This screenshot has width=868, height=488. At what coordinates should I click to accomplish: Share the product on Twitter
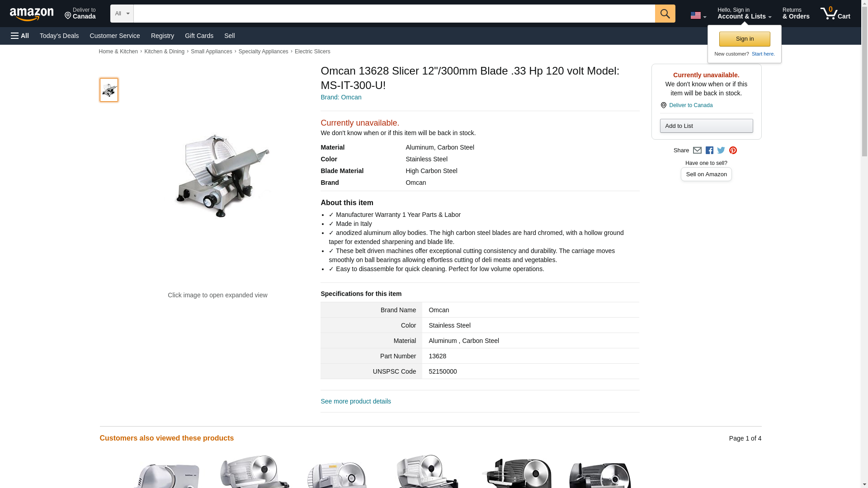pos(721,150)
